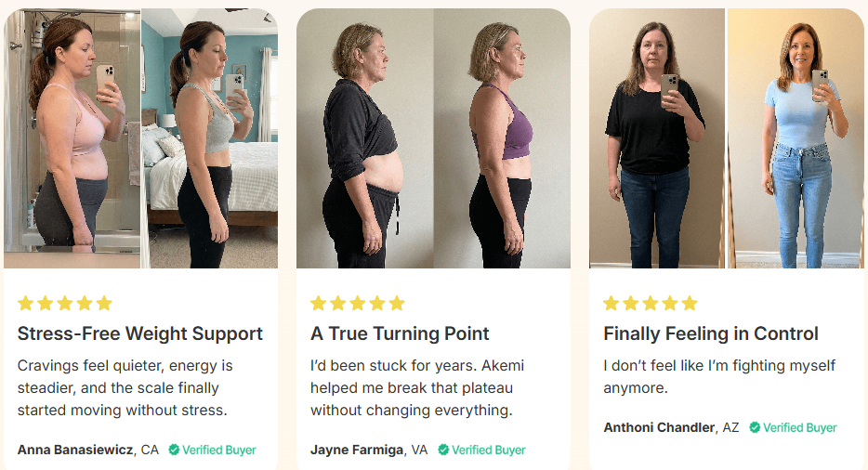868x470 pixels.
Task: Click the green verified checkmark beside Anna Banasiewicz
Action: [174, 450]
